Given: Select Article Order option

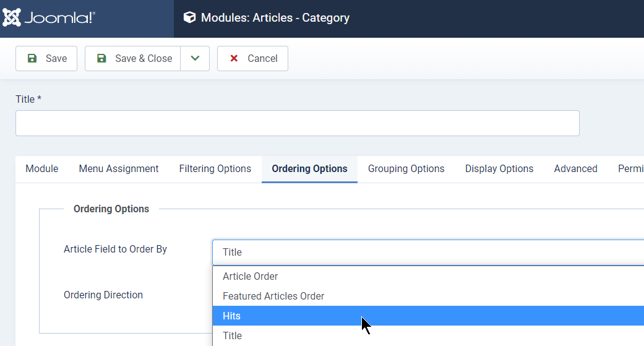Looking at the screenshot, I should click(x=428, y=276).
